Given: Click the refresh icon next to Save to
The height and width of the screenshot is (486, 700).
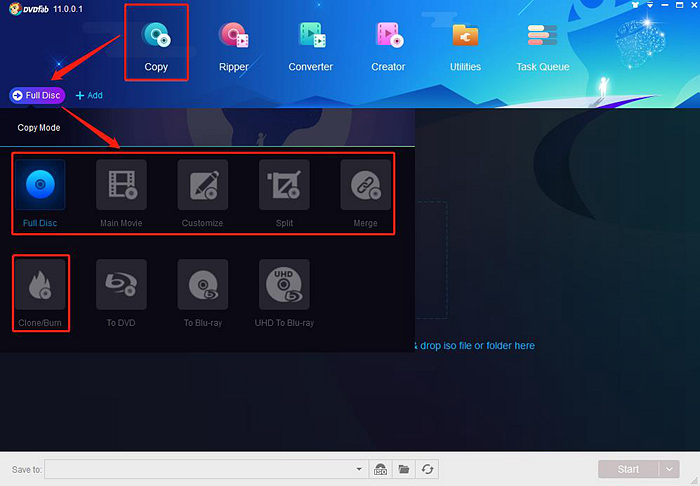Looking at the screenshot, I should pos(427,469).
